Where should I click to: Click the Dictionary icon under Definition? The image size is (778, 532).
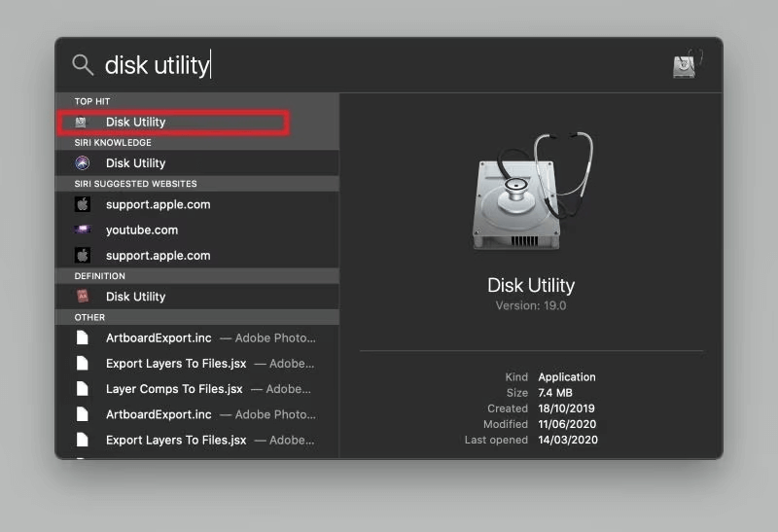tap(83, 297)
